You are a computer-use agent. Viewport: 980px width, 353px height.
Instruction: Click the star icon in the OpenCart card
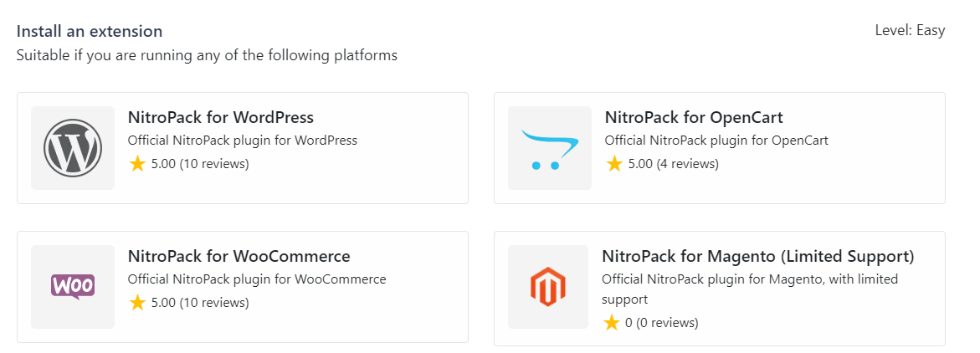click(614, 164)
